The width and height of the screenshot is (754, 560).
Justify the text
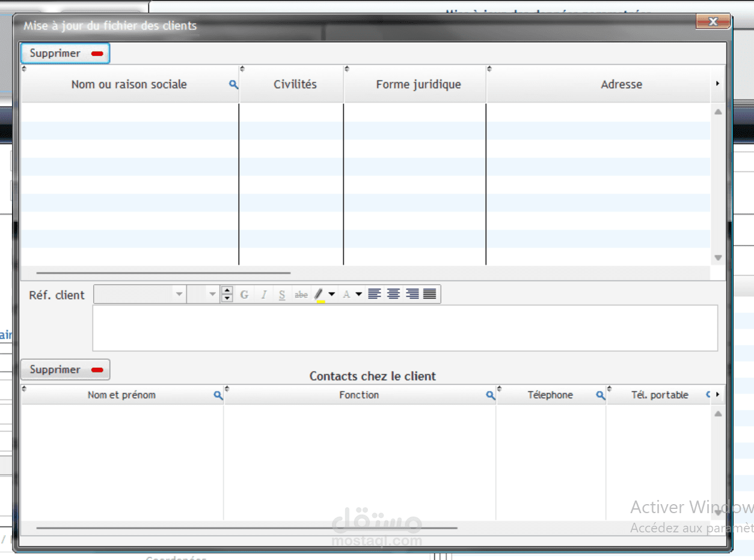coord(430,294)
